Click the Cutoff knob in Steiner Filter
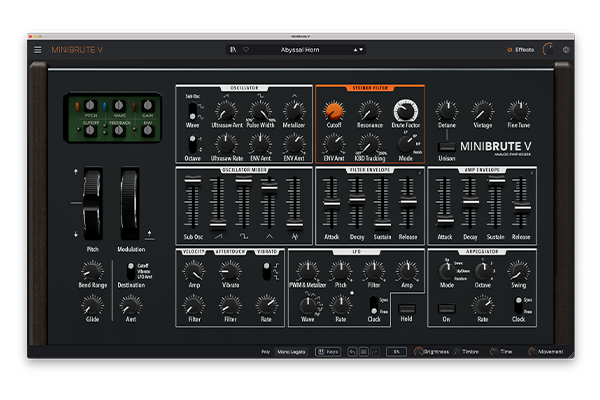This screenshot has height=400, width=600. tap(332, 112)
